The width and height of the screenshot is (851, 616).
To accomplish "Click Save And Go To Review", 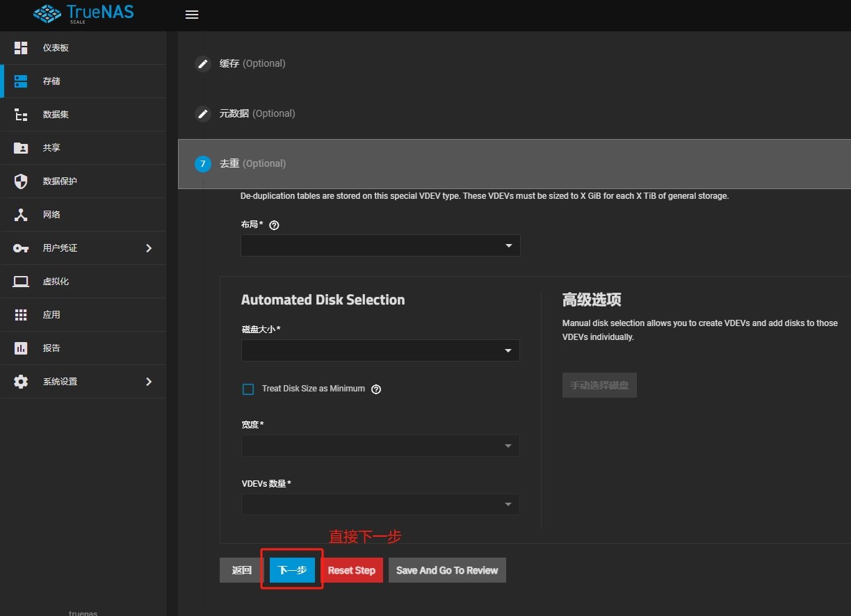I will (447, 570).
